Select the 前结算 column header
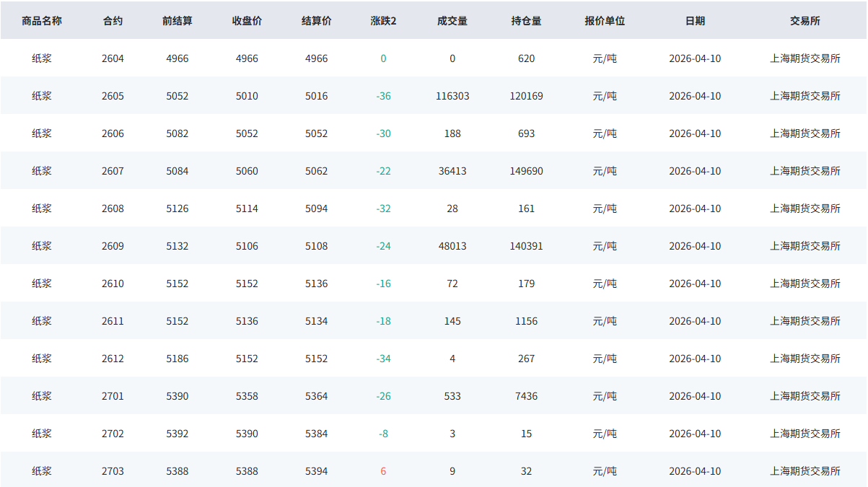Image resolution: width=868 pixels, height=487 pixels. [x=177, y=21]
